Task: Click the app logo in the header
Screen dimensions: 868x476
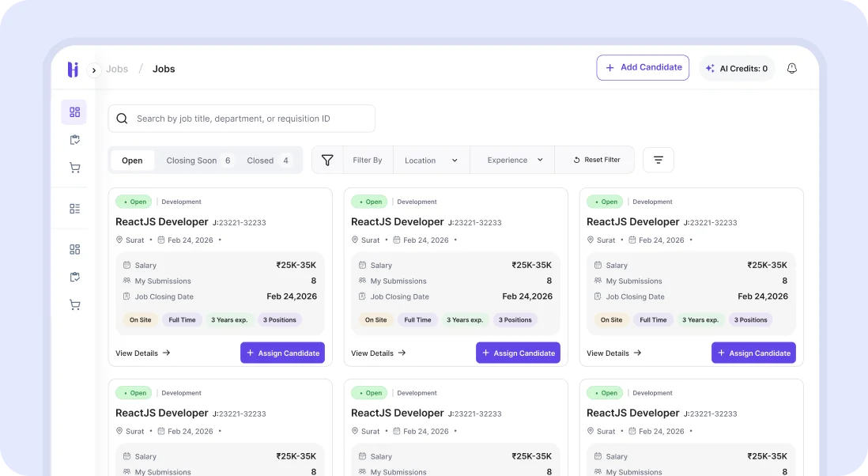Action: tap(74, 70)
